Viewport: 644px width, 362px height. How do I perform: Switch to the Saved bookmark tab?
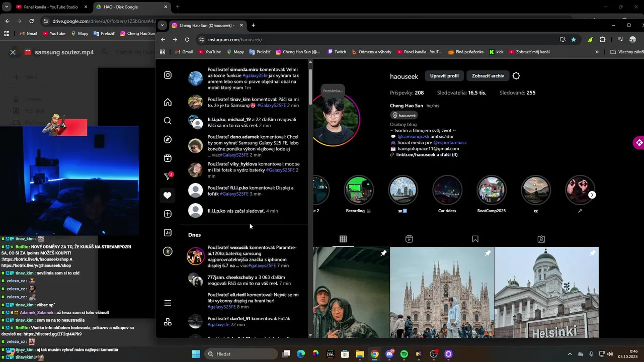pos(475,239)
